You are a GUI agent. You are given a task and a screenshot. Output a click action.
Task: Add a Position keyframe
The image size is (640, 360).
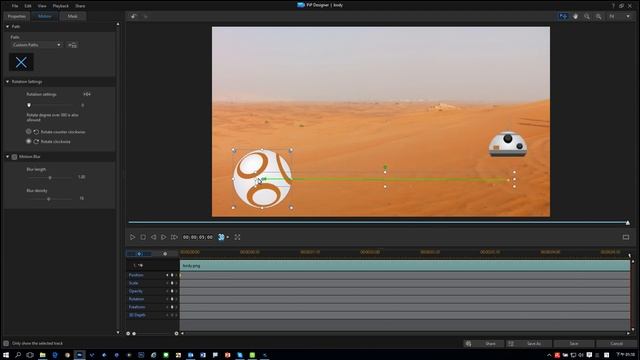[172, 276]
